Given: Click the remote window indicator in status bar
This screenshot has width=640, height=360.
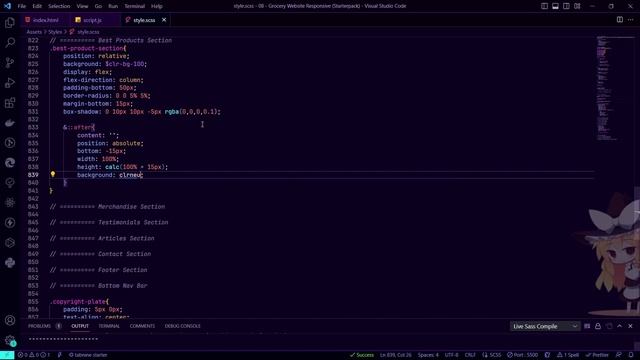Looking at the screenshot, I should (x=7, y=355).
